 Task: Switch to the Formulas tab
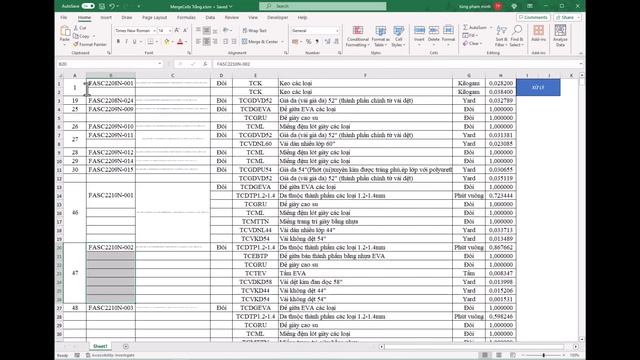click(x=186, y=18)
